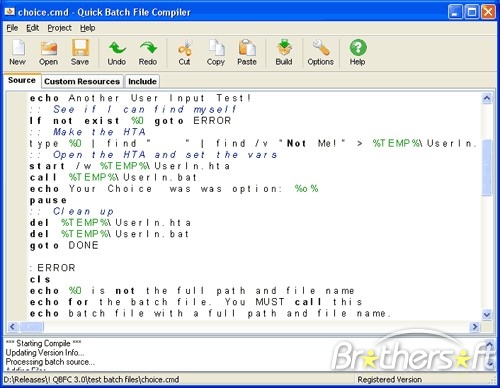This screenshot has height=388, width=500.
Task: Minimize the Quick Batch File Compiler window
Action: 455,12
